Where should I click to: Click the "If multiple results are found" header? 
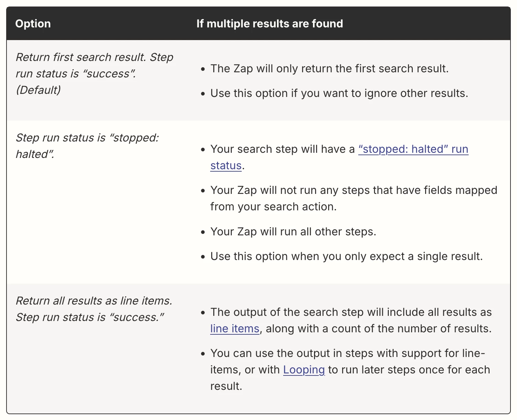(x=269, y=24)
